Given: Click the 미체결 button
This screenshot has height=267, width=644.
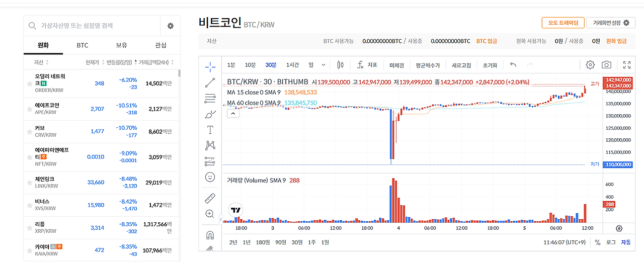Looking at the screenshot, I should tap(397, 65).
